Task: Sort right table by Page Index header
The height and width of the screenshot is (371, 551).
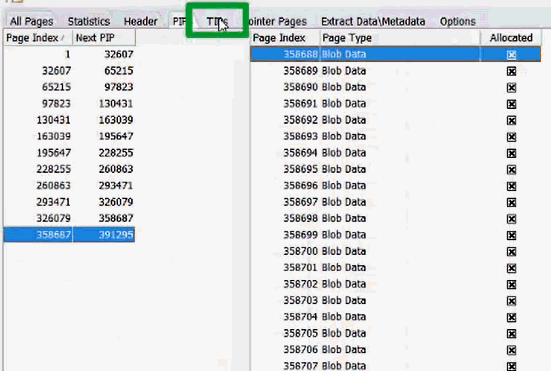Action: [285, 38]
